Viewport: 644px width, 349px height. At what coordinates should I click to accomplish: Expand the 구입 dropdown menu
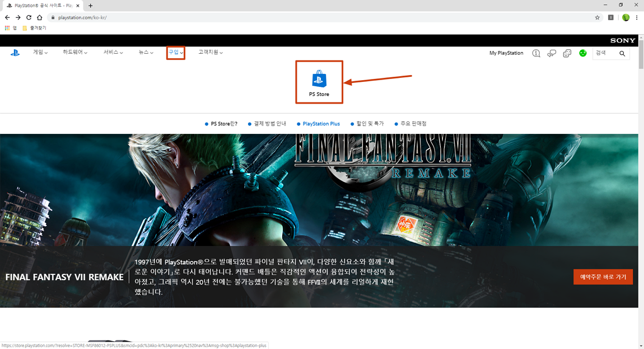(x=176, y=52)
